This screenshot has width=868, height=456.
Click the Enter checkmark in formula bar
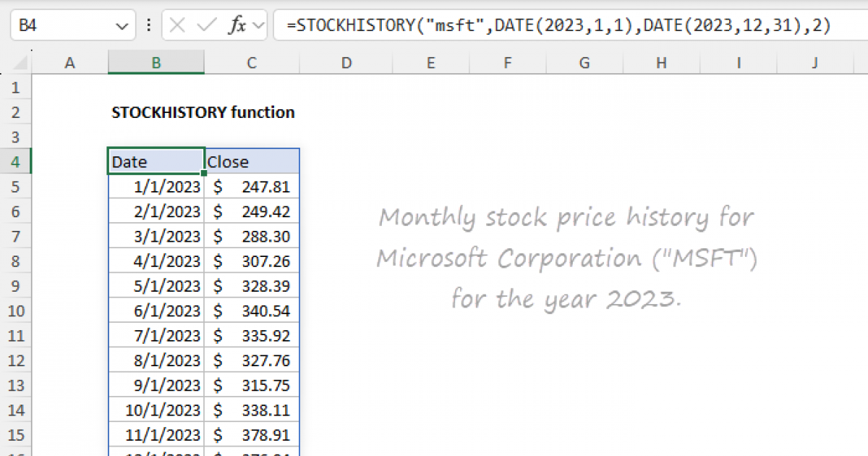coord(207,26)
